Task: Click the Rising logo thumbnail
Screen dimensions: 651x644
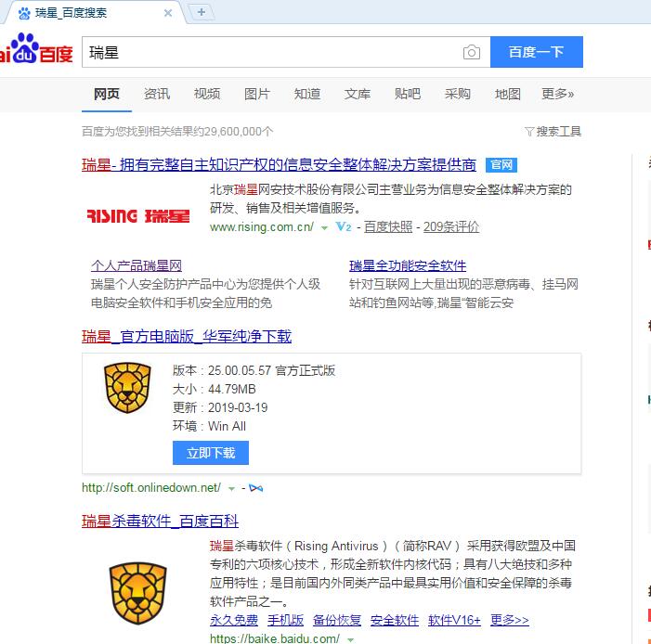Action: point(138,216)
